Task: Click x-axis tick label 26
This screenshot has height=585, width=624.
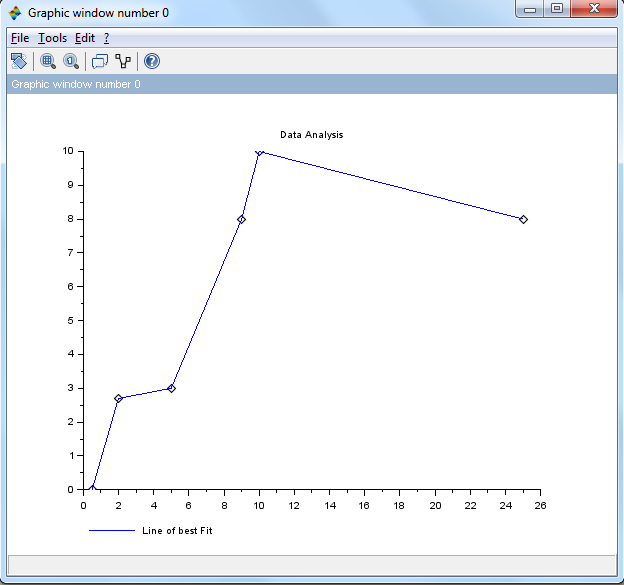Action: coord(540,505)
